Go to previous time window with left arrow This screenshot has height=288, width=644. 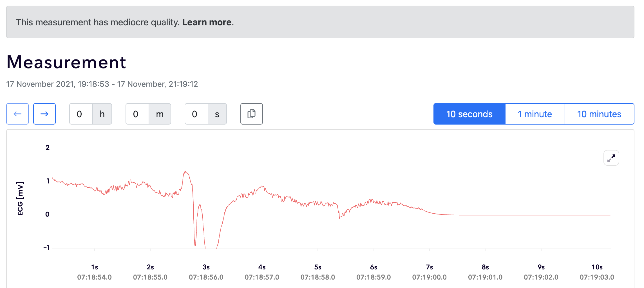(17, 114)
